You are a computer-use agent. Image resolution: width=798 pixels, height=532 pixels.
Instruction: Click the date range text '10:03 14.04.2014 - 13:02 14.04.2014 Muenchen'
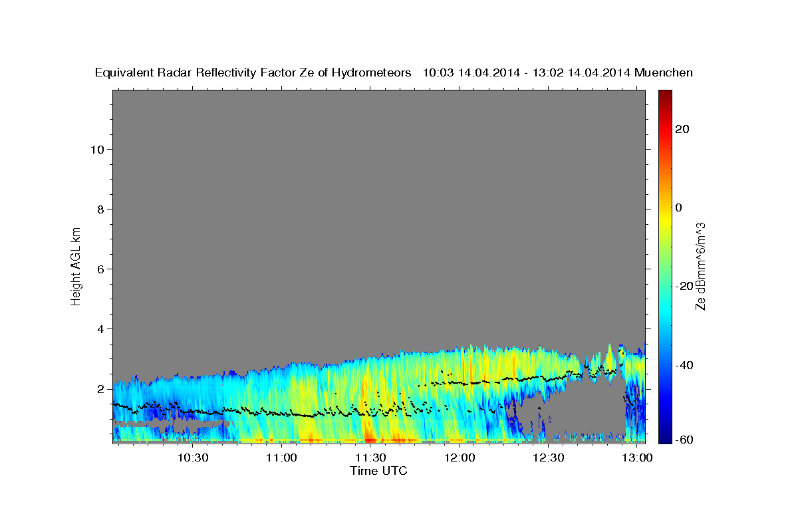point(558,73)
